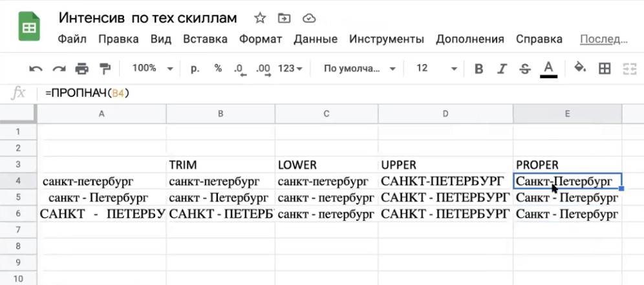
Task: Activate the paint format tool
Action: (105, 69)
